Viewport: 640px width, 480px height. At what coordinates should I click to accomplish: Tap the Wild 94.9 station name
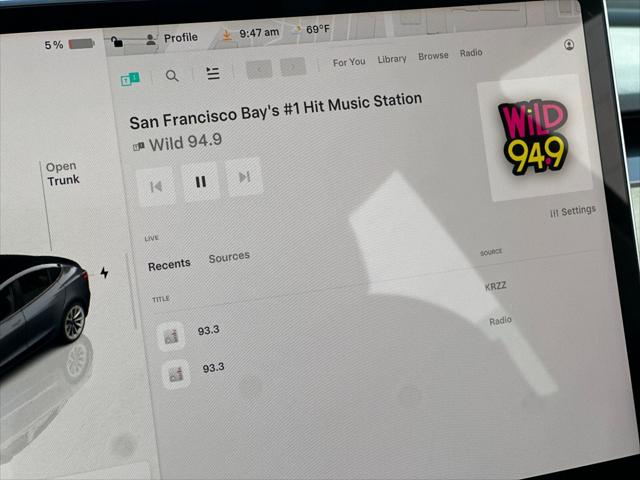[185, 142]
